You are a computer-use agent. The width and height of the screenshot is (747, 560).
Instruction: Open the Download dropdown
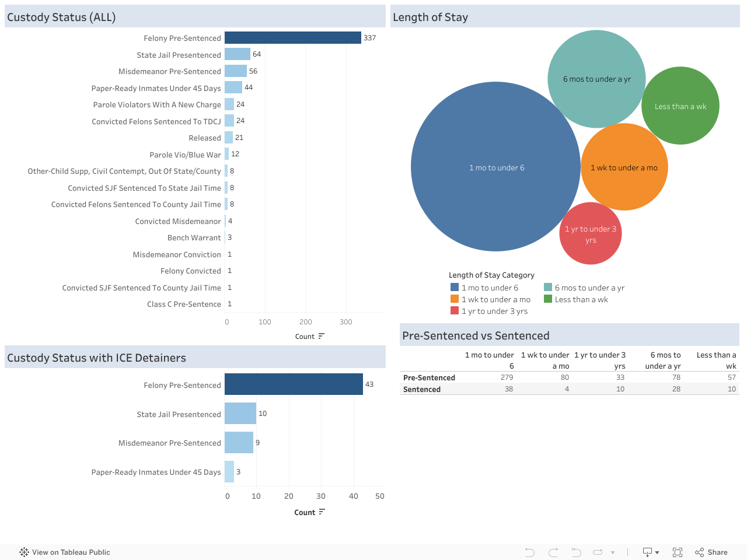coord(651,552)
